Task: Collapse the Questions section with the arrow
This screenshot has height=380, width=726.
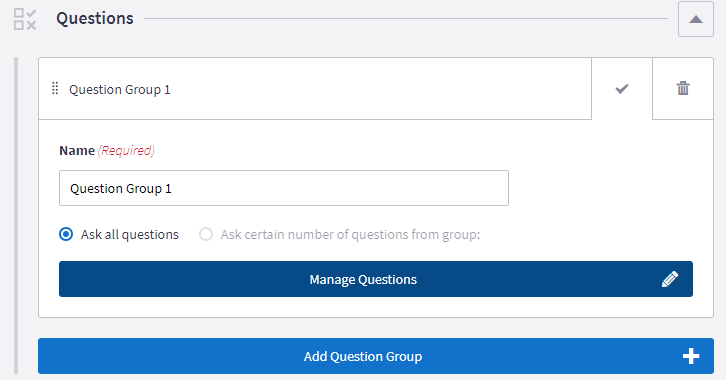Action: tap(695, 19)
